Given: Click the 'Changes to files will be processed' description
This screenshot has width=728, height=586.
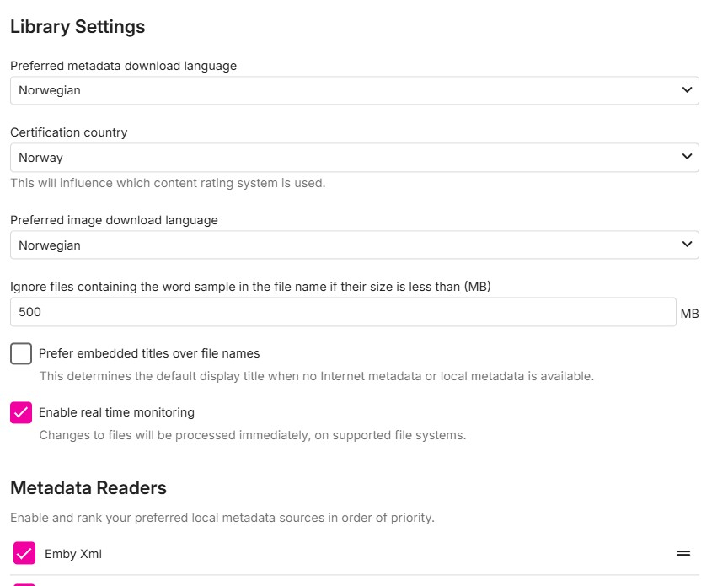Looking at the screenshot, I should click(253, 435).
